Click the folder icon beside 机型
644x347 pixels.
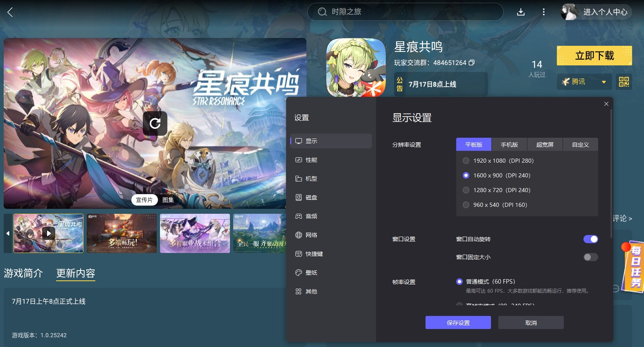(299, 179)
